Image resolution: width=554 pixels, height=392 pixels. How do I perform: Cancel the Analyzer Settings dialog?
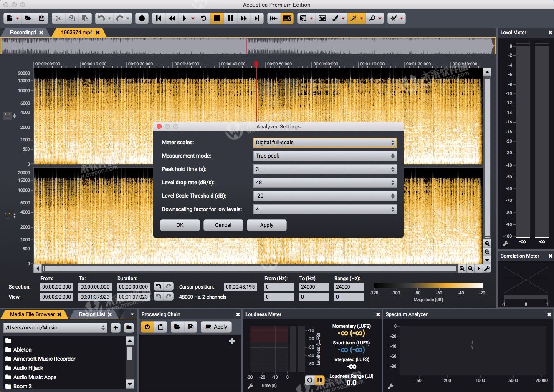coord(223,225)
